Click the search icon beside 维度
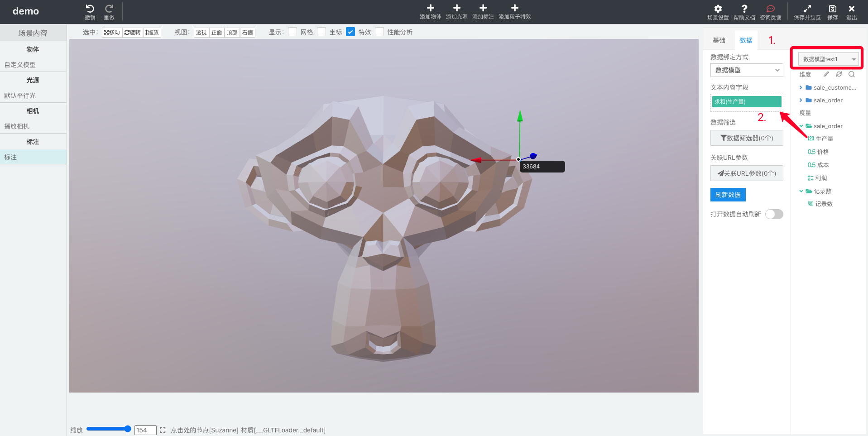Image resolution: width=868 pixels, height=436 pixels. coord(852,74)
